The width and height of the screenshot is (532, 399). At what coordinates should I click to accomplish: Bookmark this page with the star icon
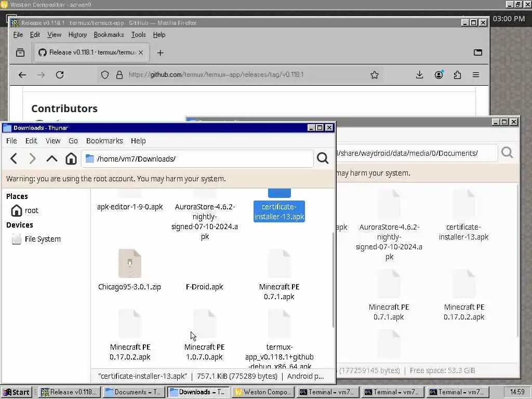(x=374, y=75)
